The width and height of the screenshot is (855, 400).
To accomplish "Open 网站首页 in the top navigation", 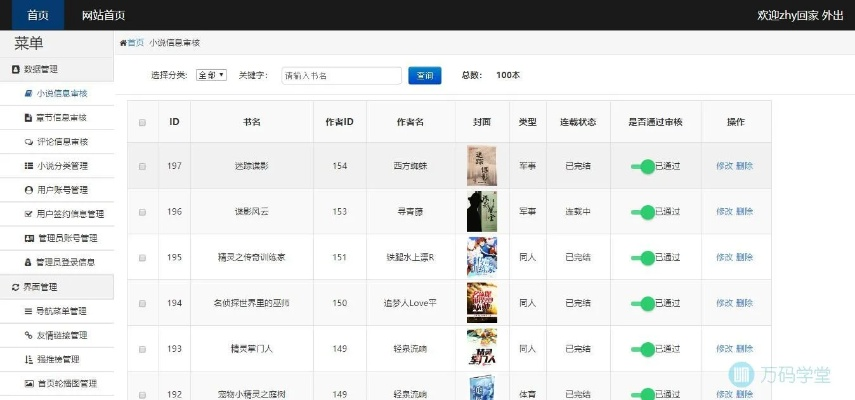I will (104, 15).
